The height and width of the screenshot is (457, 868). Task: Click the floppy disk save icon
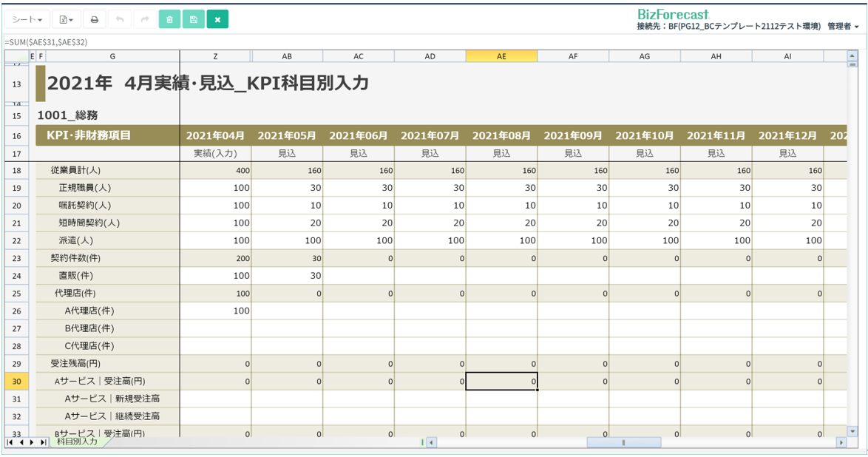pos(194,20)
